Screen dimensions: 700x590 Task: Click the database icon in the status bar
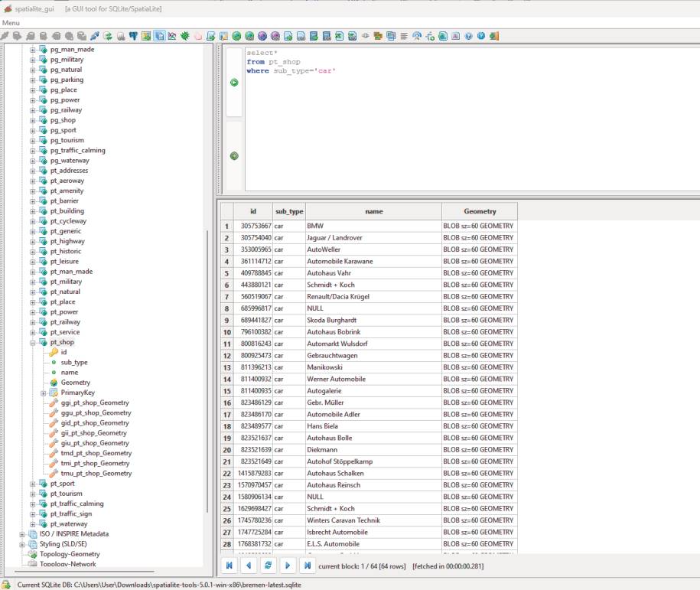(x=6, y=585)
